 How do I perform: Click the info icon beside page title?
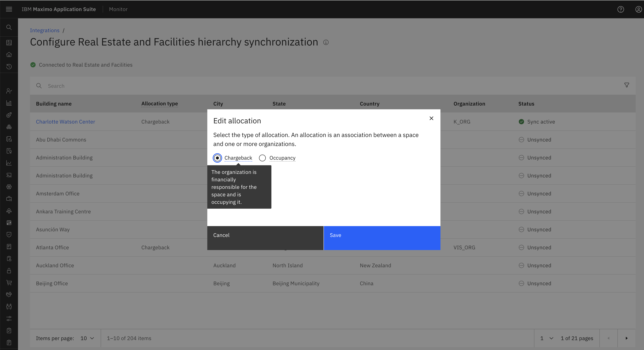click(x=326, y=42)
